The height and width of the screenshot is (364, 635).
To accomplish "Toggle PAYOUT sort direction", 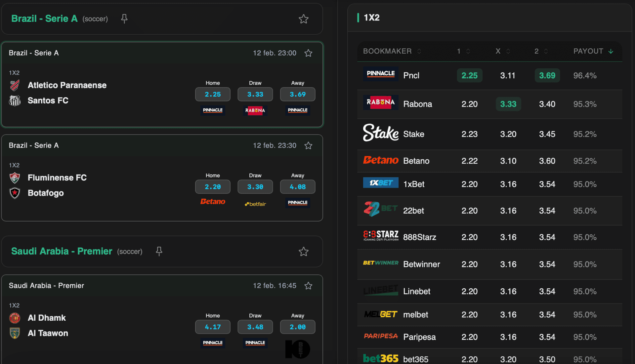I will point(611,51).
